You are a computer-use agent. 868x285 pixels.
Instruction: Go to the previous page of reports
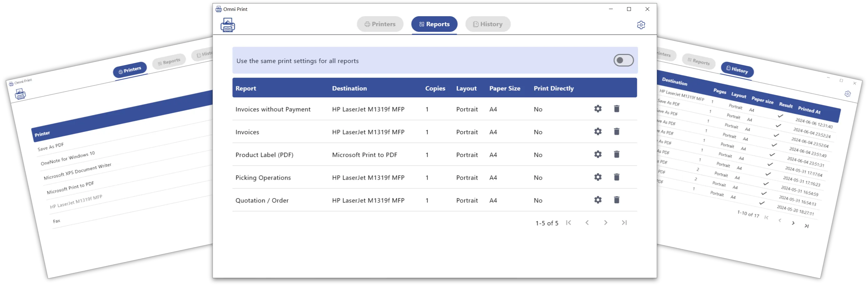pyautogui.click(x=587, y=222)
